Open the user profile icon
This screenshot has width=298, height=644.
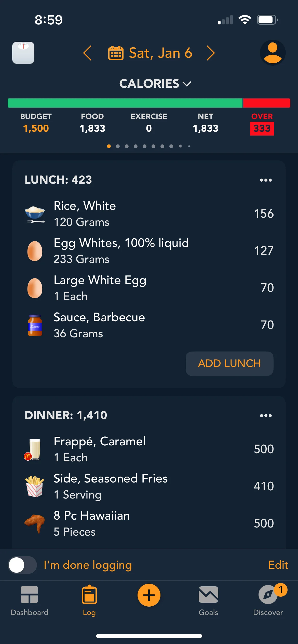[x=272, y=53]
